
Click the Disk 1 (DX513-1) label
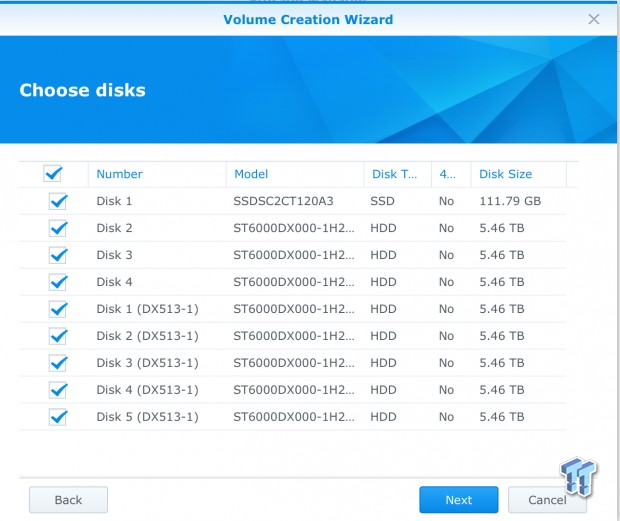[147, 309]
